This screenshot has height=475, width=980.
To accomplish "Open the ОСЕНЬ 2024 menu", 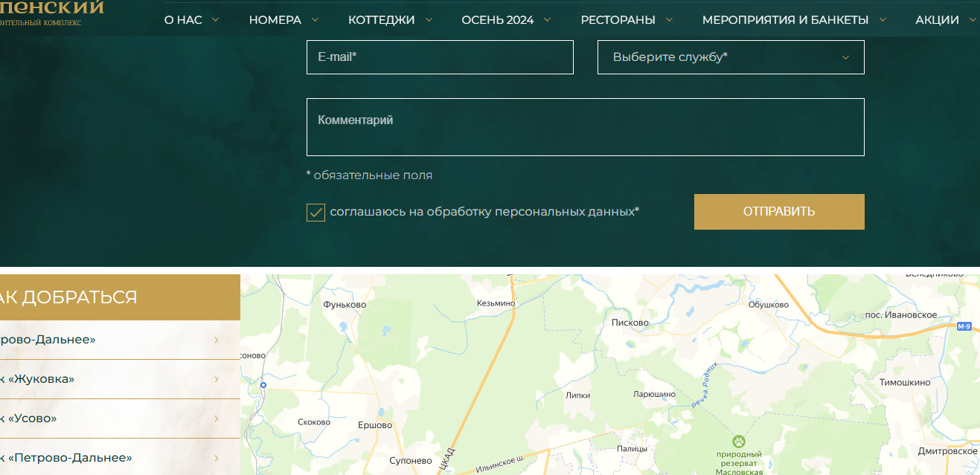I will pyautogui.click(x=498, y=20).
